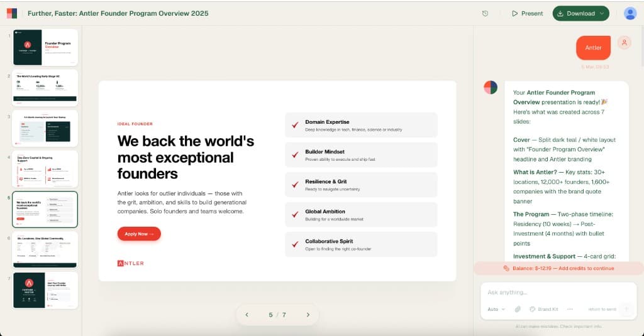This screenshot has height=336, width=644.
Task: Select slide 3 journey thumbnail
Action: (x=45, y=128)
